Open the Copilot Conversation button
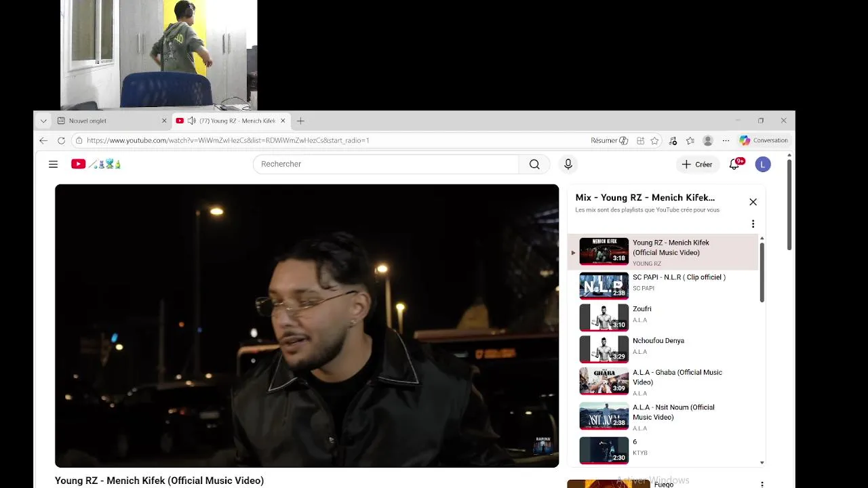The image size is (868, 488). click(764, 140)
